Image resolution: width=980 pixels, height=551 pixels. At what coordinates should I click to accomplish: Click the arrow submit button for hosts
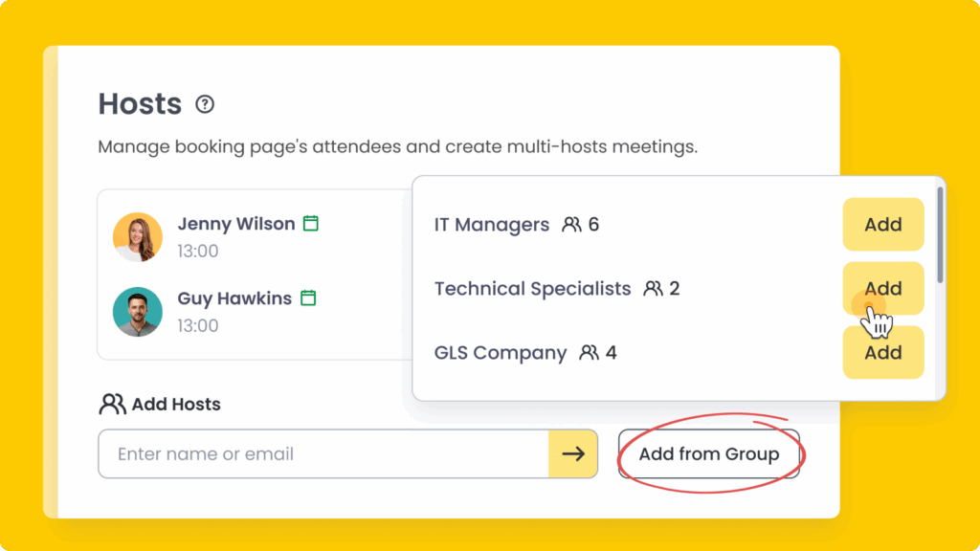coord(572,454)
